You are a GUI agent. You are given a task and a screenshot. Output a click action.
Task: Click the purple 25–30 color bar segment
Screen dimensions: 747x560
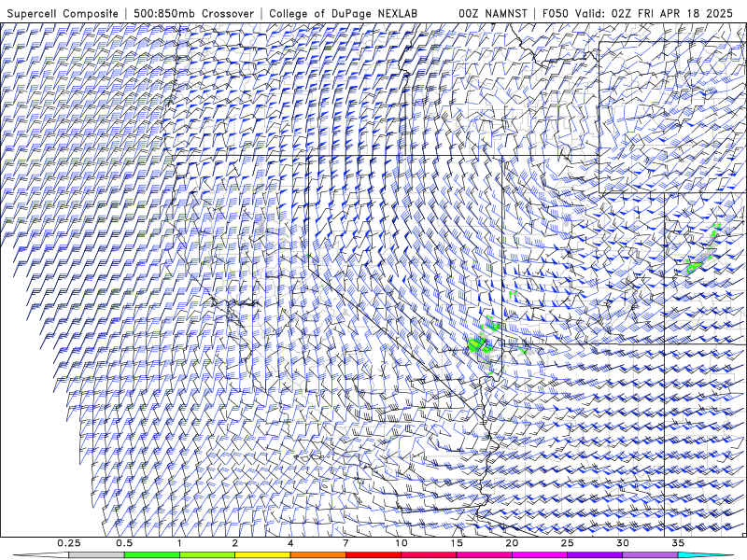(x=595, y=555)
